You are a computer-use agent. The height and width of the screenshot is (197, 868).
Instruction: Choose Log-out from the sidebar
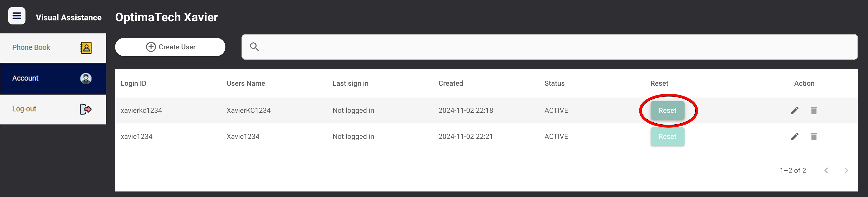(53, 109)
